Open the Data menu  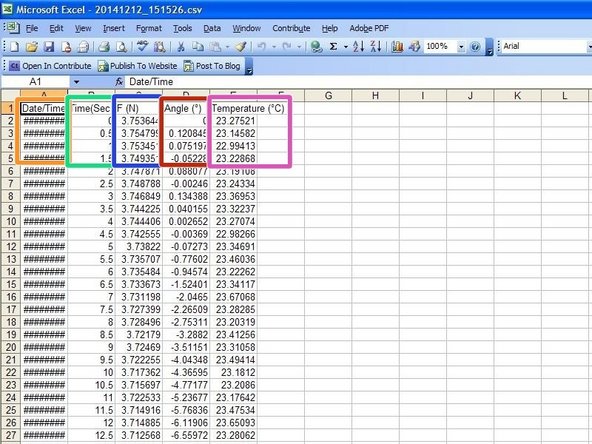pyautogui.click(x=212, y=28)
